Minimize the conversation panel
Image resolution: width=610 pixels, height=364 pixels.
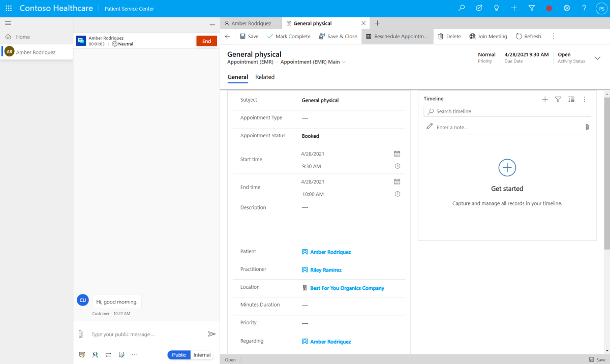212,25
